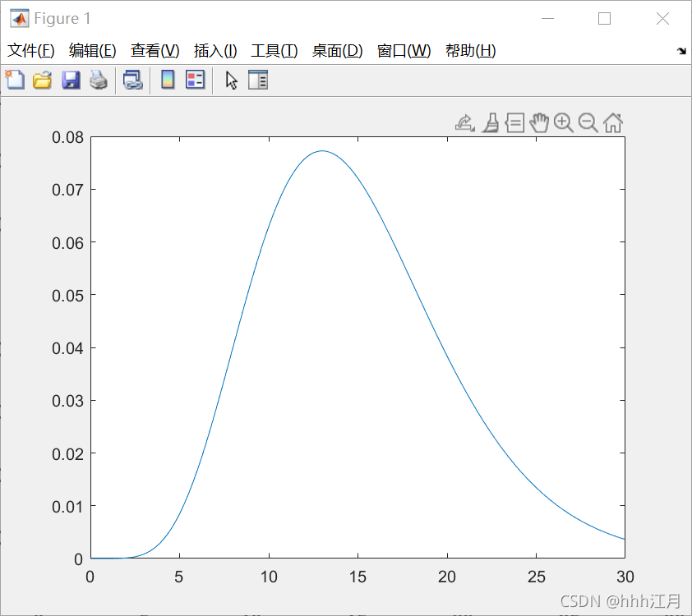Maximize the Figure 1 window

[604, 19]
